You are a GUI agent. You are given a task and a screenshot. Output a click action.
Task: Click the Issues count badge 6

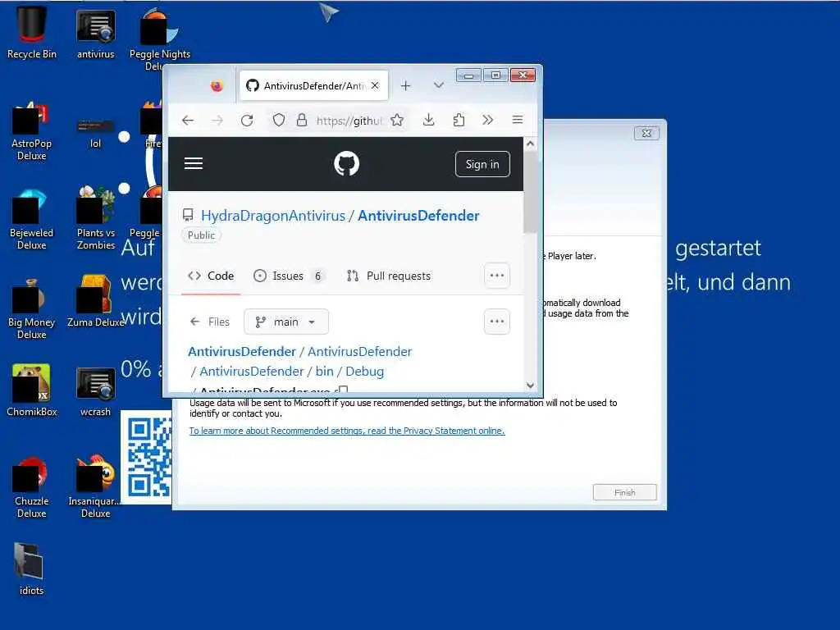tap(317, 276)
